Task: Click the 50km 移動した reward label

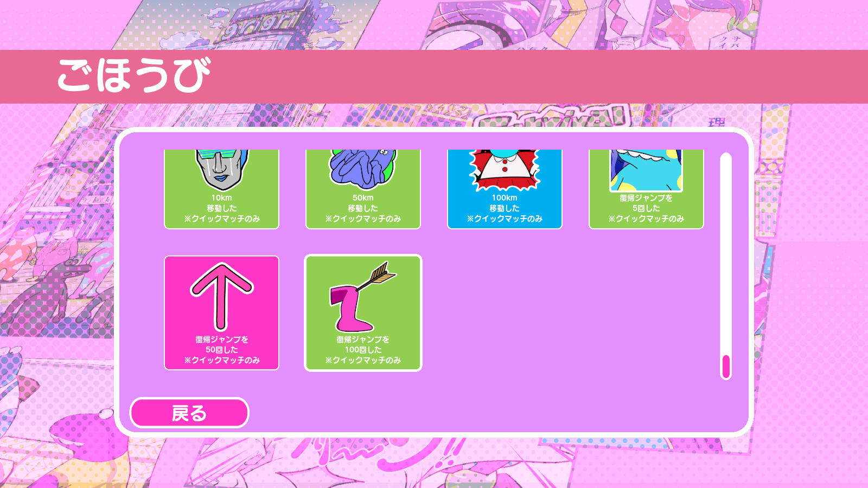Action: [363, 203]
